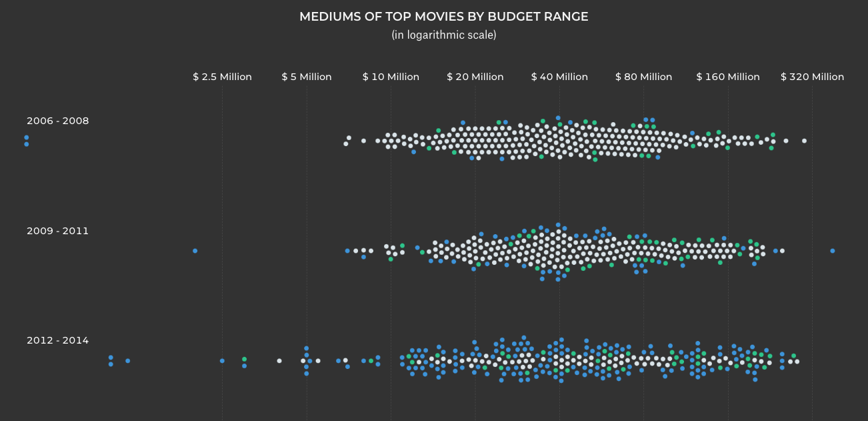Click the '$ 80 Million' axis label
The width and height of the screenshot is (868, 421).
coord(643,77)
